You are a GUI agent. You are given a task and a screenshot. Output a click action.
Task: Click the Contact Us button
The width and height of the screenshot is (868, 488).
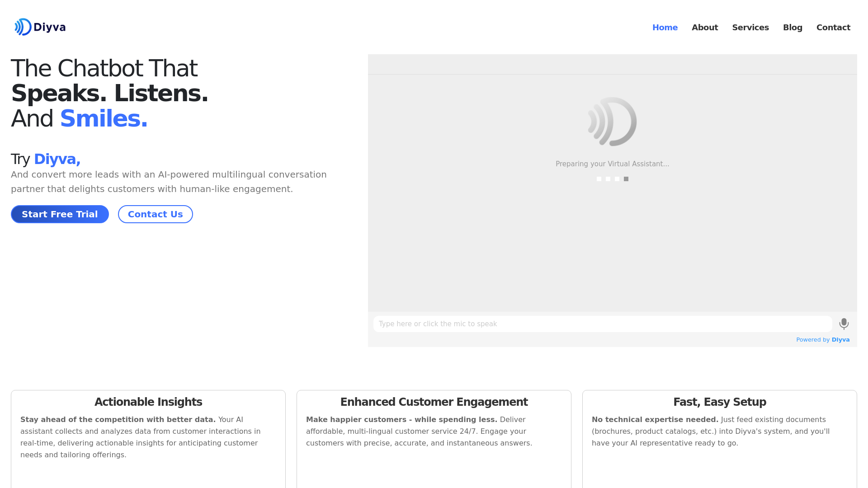[x=155, y=214]
